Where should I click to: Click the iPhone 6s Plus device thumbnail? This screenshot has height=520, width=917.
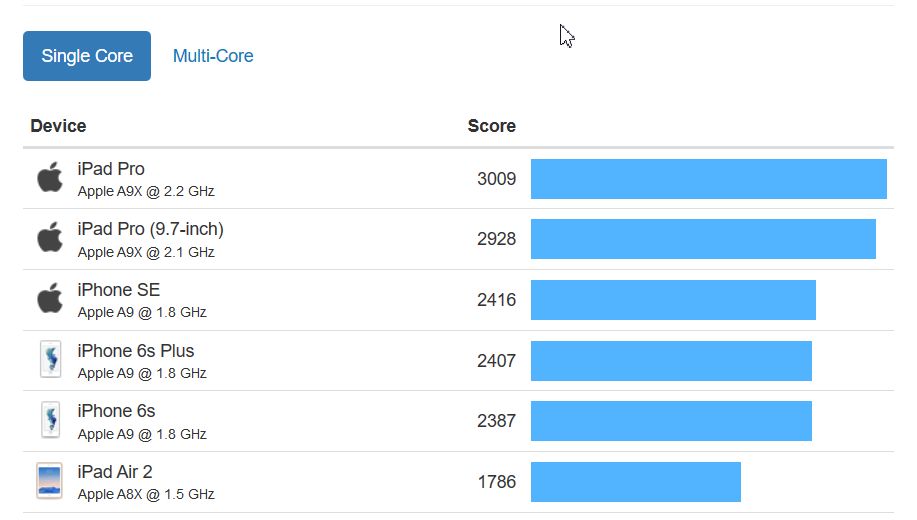click(x=50, y=359)
